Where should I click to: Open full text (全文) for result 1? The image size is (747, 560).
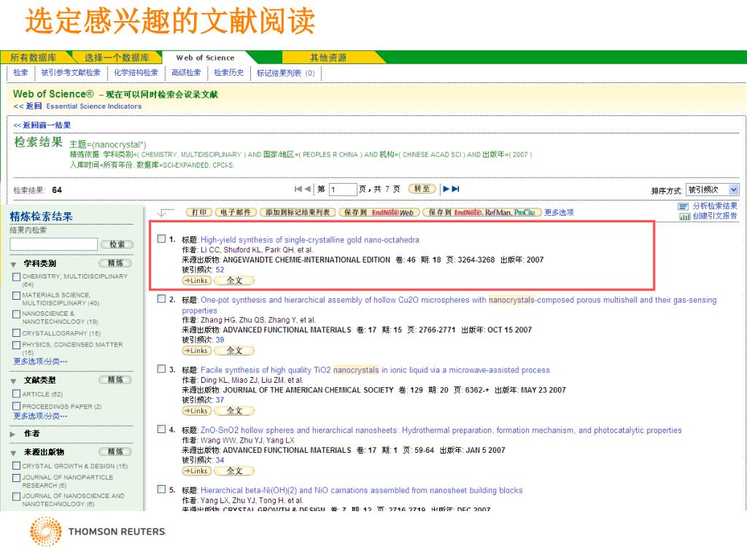coord(234,281)
